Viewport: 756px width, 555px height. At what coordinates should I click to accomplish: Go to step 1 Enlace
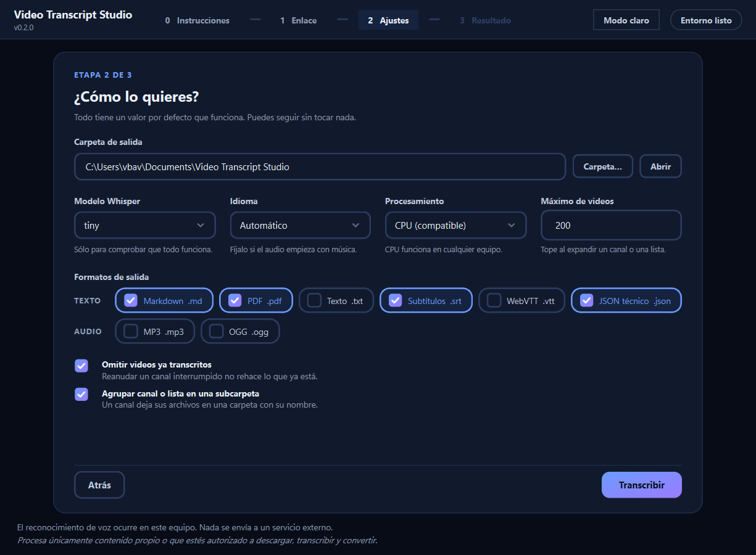[299, 20]
